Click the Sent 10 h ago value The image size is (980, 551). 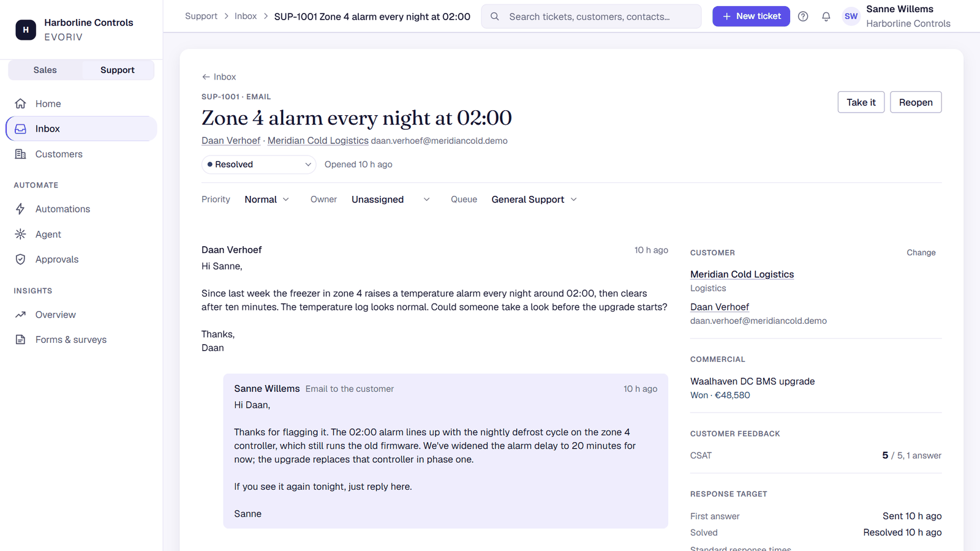[x=912, y=516]
